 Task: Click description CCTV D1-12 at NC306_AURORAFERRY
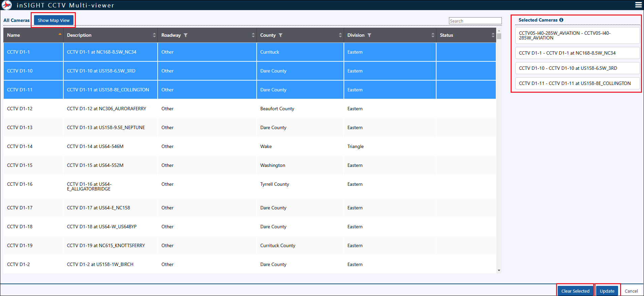click(x=106, y=109)
